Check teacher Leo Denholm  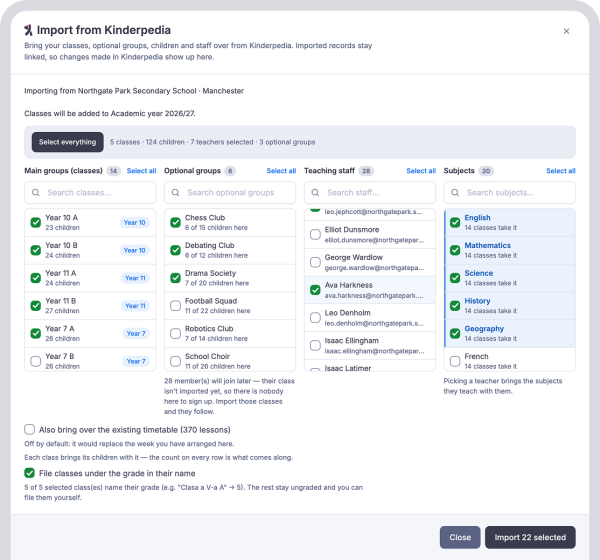[x=315, y=318]
